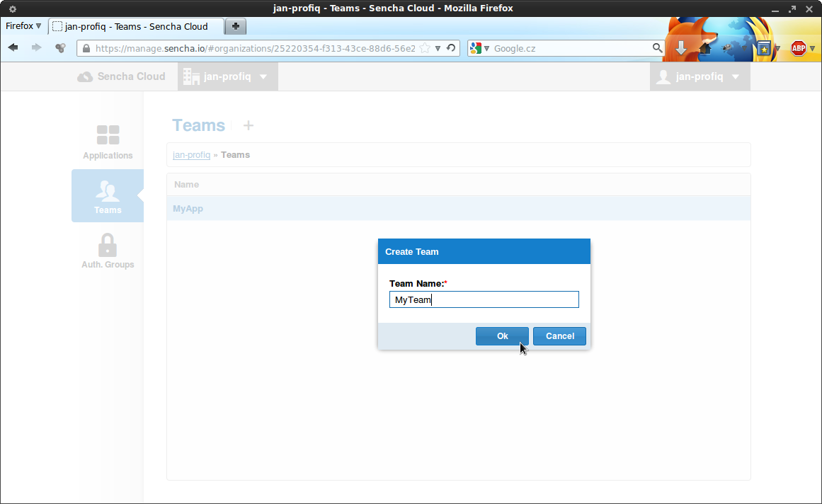Viewport: 822px width, 504px height.
Task: Choose search engine via Google icon dropdown
Action: [x=479, y=48]
